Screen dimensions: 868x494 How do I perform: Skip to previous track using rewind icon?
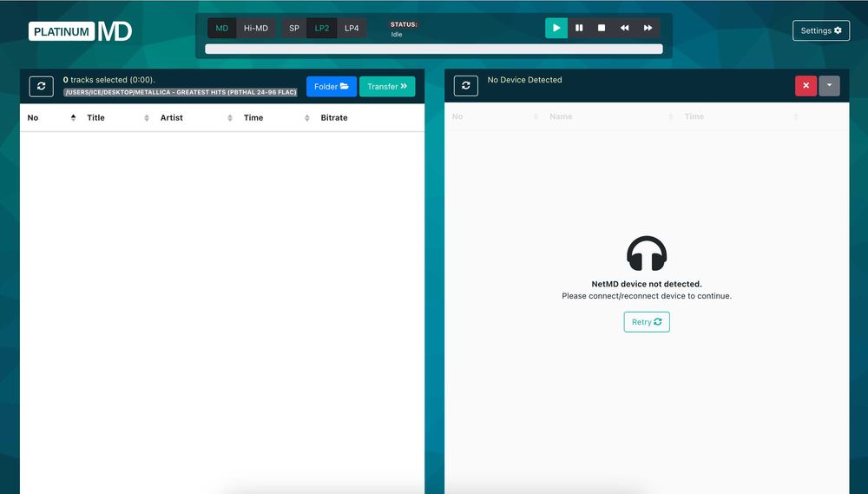(624, 29)
